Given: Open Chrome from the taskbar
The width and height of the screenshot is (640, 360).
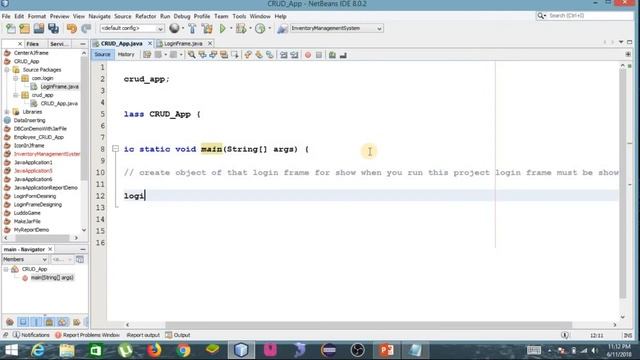Looking at the screenshot, I should point(183,350).
